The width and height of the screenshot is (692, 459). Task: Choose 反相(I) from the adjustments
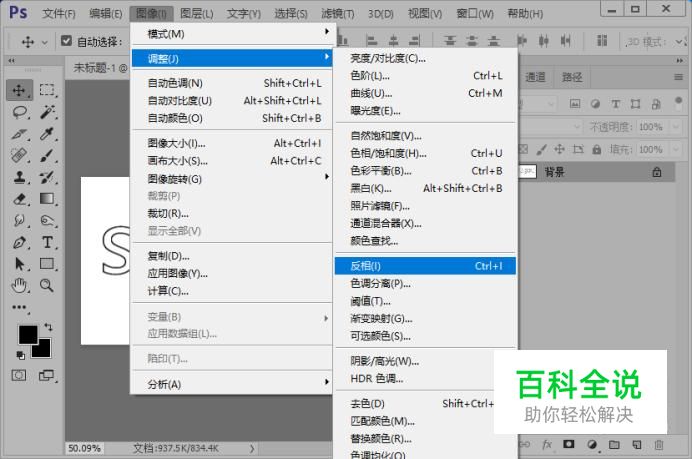(x=425, y=266)
